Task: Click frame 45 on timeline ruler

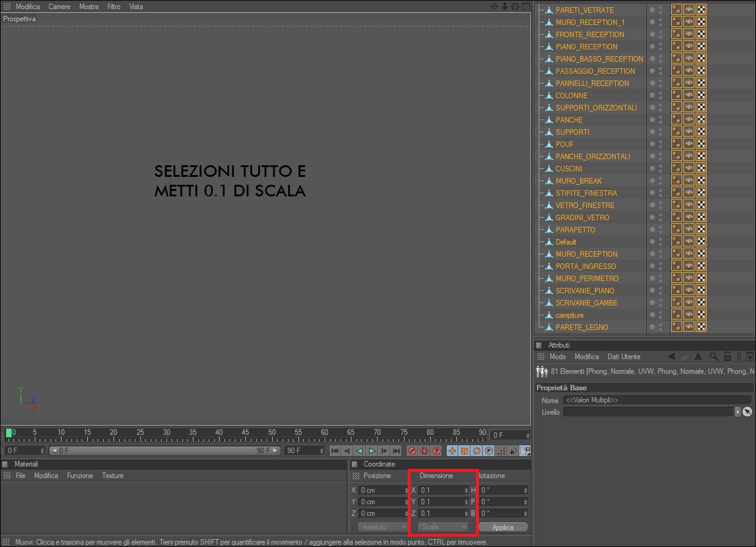Action: pos(245,433)
